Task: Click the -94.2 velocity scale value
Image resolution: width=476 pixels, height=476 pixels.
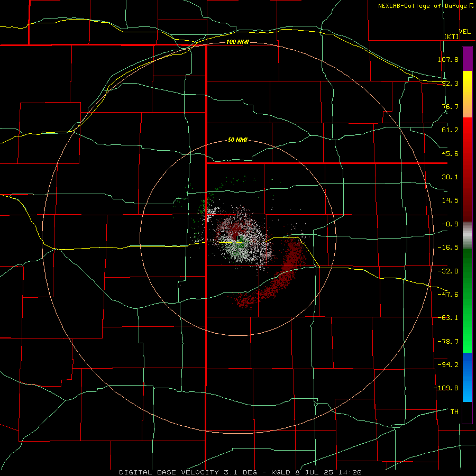Action: (x=448, y=365)
